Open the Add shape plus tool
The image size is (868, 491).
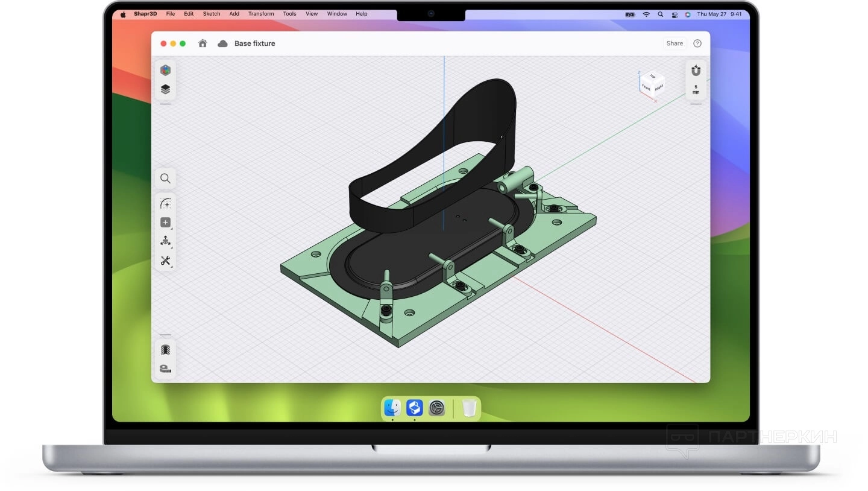click(165, 223)
